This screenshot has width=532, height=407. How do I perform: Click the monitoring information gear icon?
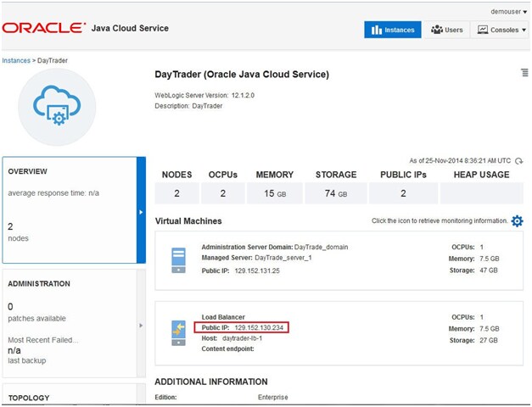tap(517, 221)
